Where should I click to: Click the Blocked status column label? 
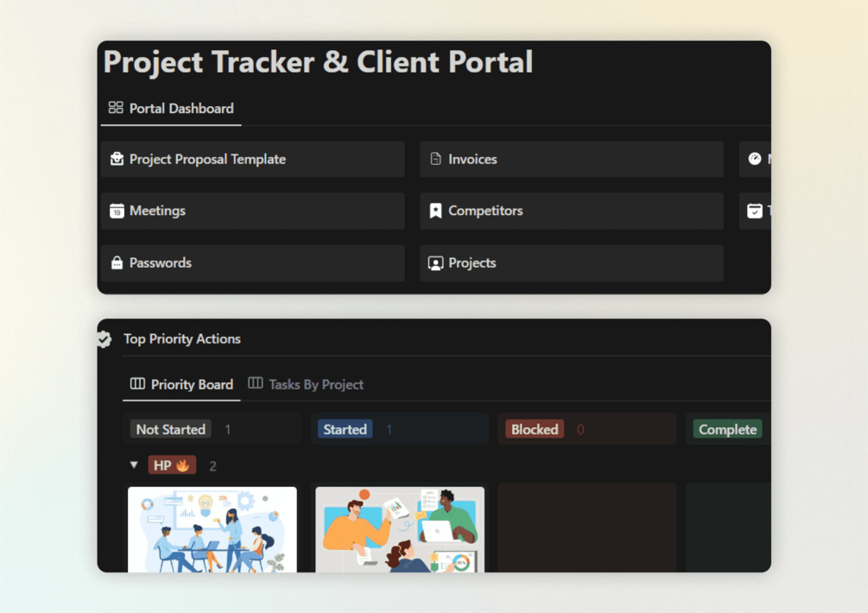[x=535, y=429]
